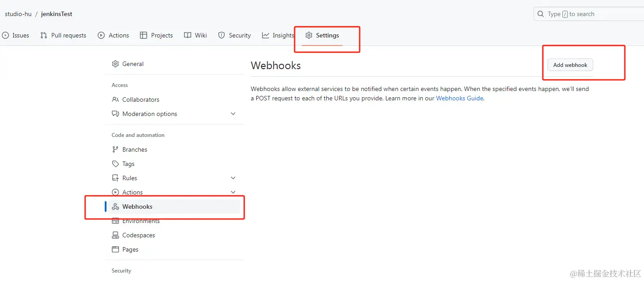644x281 pixels.
Task: Click the Pages browser icon
Action: point(115,249)
